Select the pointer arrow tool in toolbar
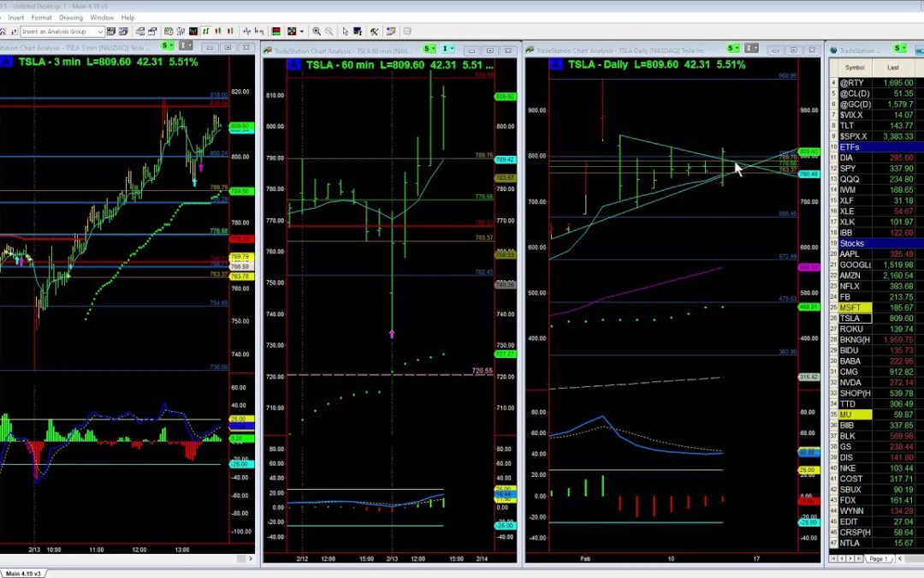924x578 pixels. click(346, 32)
